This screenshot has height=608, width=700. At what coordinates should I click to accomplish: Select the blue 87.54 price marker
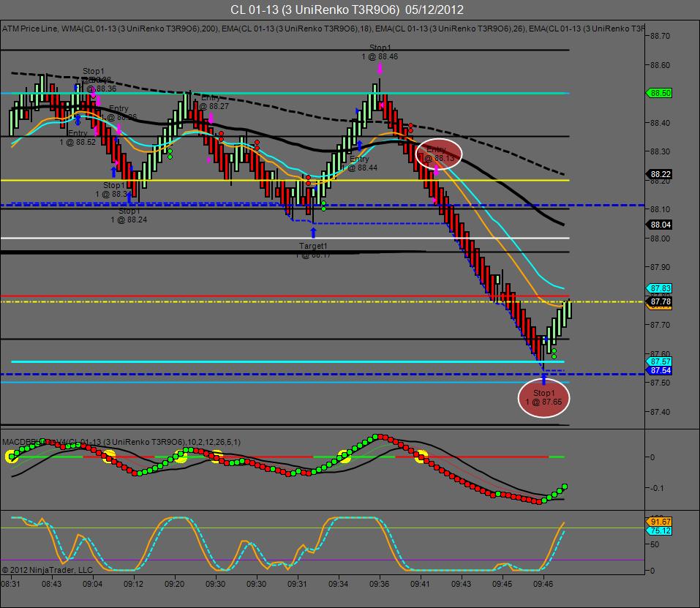[659, 370]
